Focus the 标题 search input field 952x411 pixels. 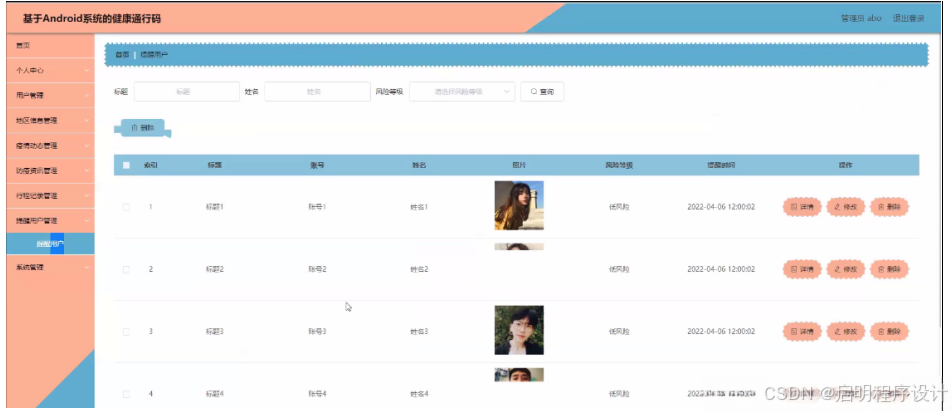(x=186, y=92)
